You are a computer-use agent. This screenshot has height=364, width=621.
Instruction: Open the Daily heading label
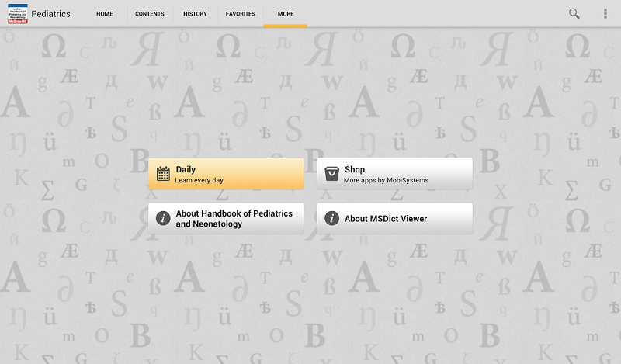[x=186, y=169]
